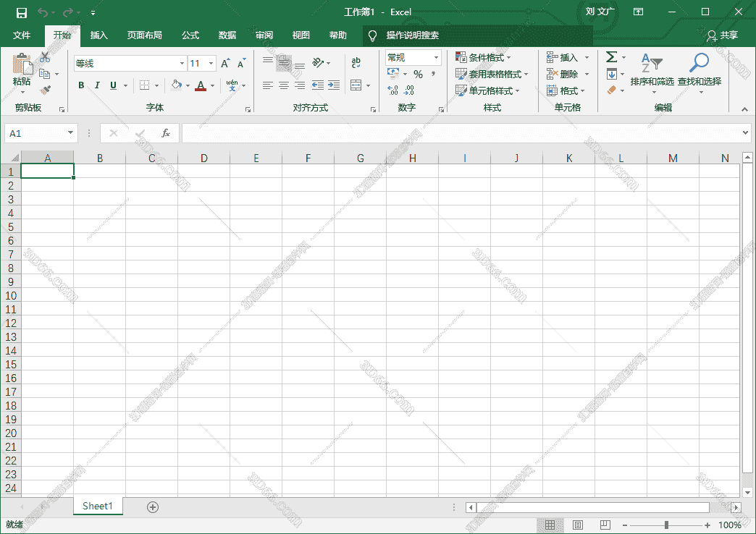Toggle underline formatting
The width and height of the screenshot is (756, 534).
[x=112, y=85]
